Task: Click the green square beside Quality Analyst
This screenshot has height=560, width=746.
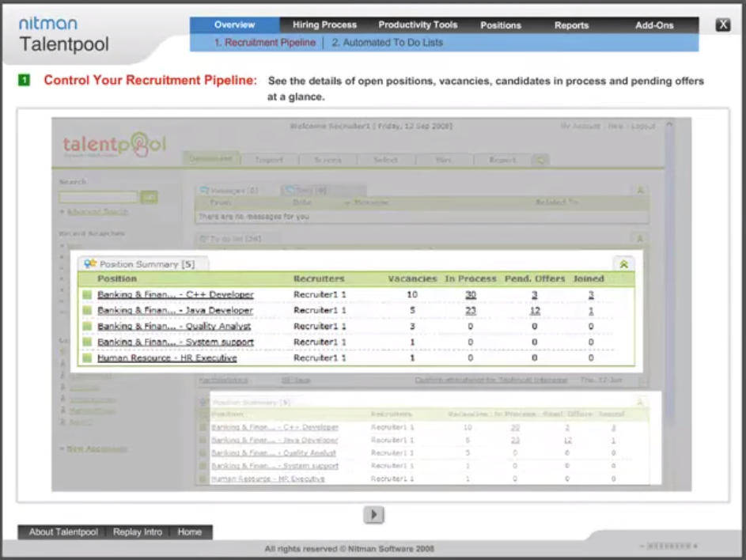Action: (x=87, y=326)
